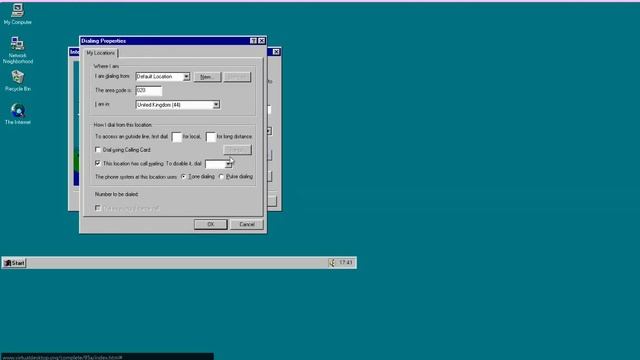The width and height of the screenshot is (640, 360).
Task: Click the New... location button
Action: [207, 77]
